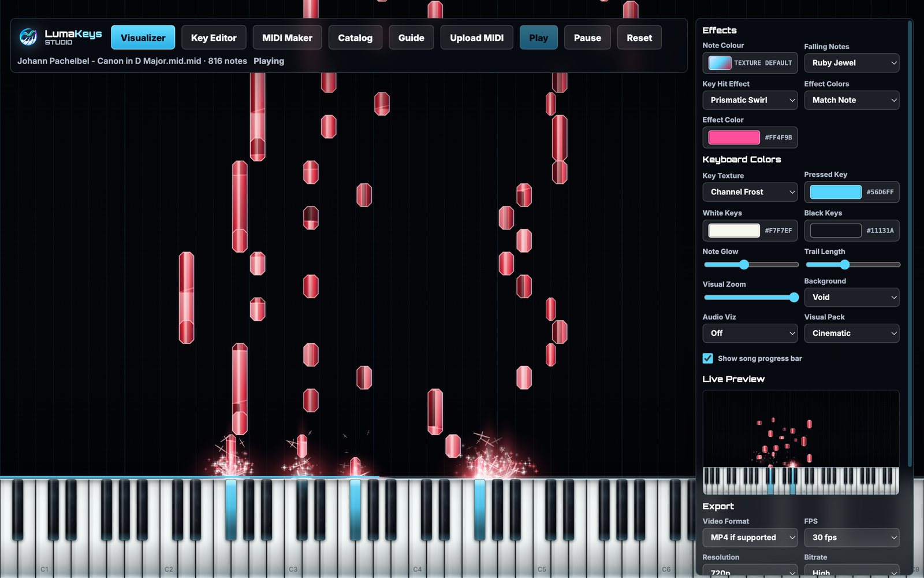Click the LumaKeys Studio logo icon
Screen dimensions: 924x578
coord(28,38)
